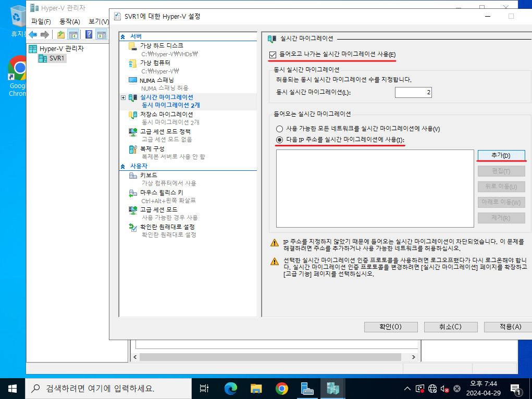Expand the 실시간 마이그레이션 tree node
532x399 pixels.
tap(123, 98)
